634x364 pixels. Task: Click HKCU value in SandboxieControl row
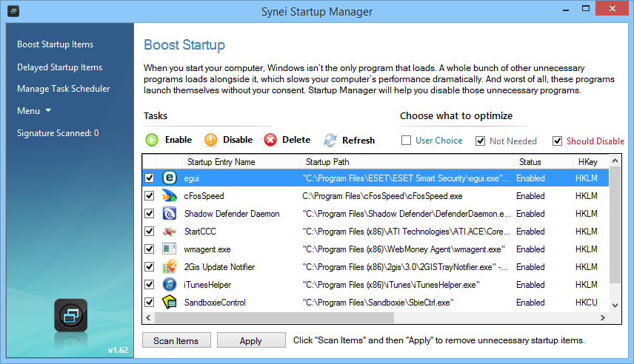tap(587, 303)
